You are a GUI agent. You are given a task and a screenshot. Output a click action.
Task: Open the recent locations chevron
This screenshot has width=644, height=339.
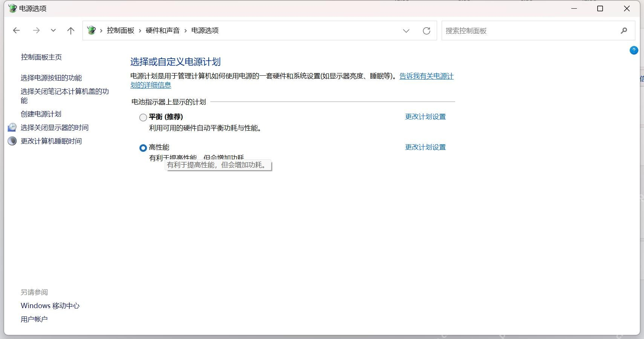click(53, 31)
